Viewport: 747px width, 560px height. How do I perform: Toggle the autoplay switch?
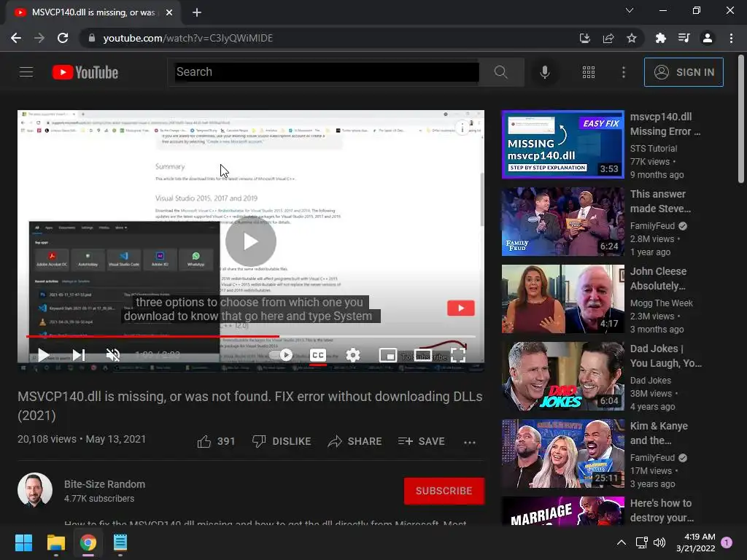click(x=281, y=355)
